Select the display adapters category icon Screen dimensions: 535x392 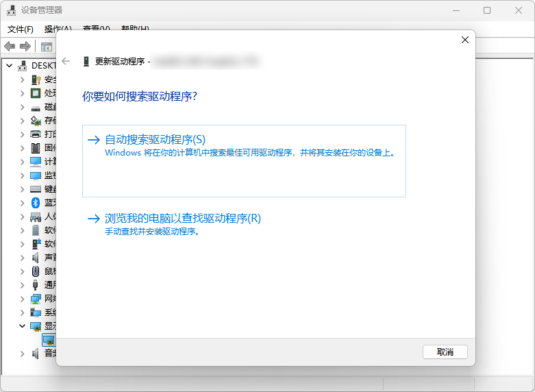(36, 326)
